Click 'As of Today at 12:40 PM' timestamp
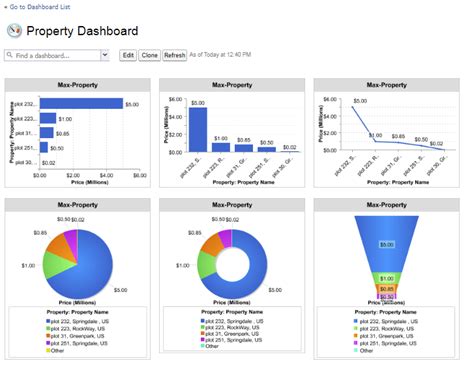The width and height of the screenshot is (474, 376). pos(220,54)
